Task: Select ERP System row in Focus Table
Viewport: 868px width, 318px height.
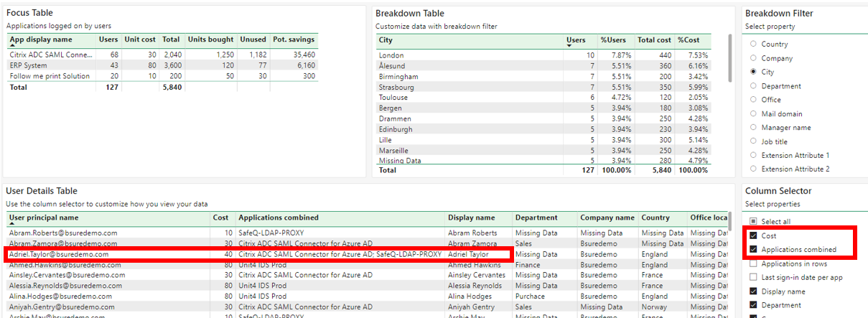Action: click(x=29, y=65)
